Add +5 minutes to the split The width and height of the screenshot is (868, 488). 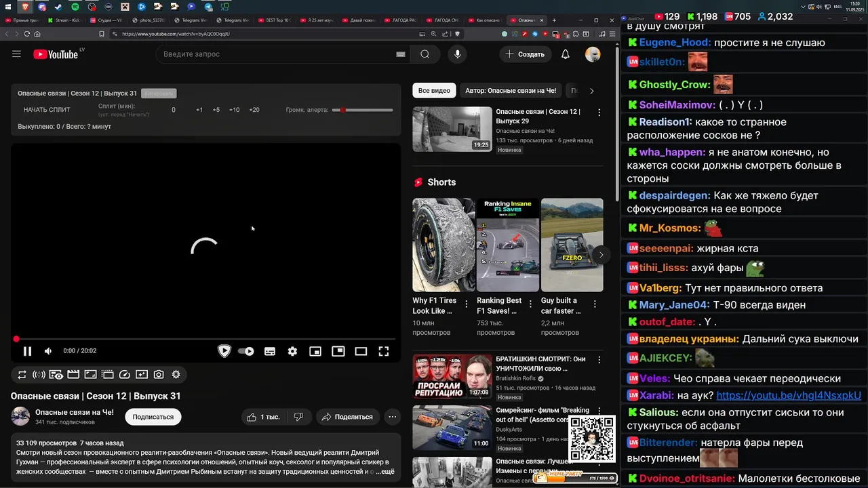(x=216, y=110)
